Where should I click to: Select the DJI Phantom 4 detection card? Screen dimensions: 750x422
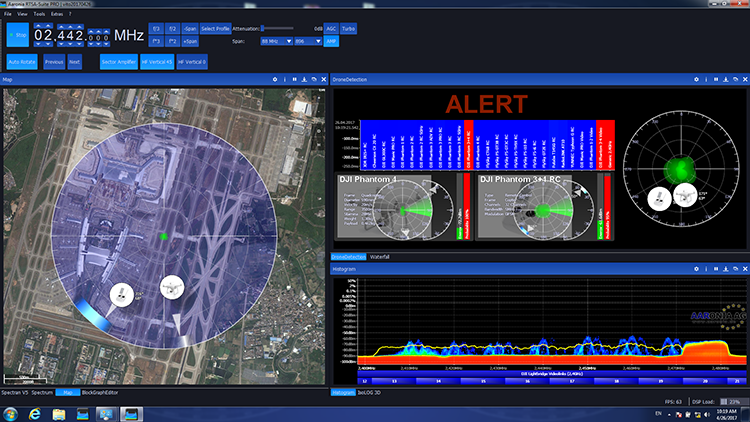pos(404,206)
